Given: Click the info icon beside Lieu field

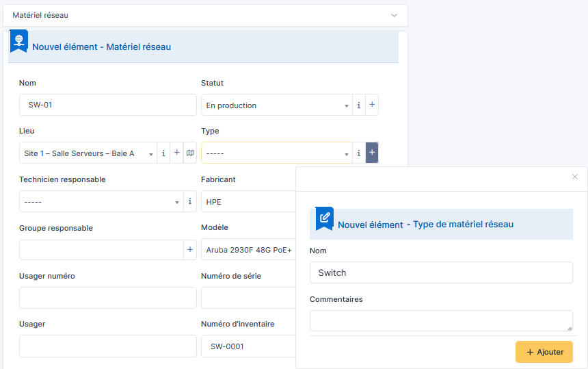Looking at the screenshot, I should (x=163, y=153).
